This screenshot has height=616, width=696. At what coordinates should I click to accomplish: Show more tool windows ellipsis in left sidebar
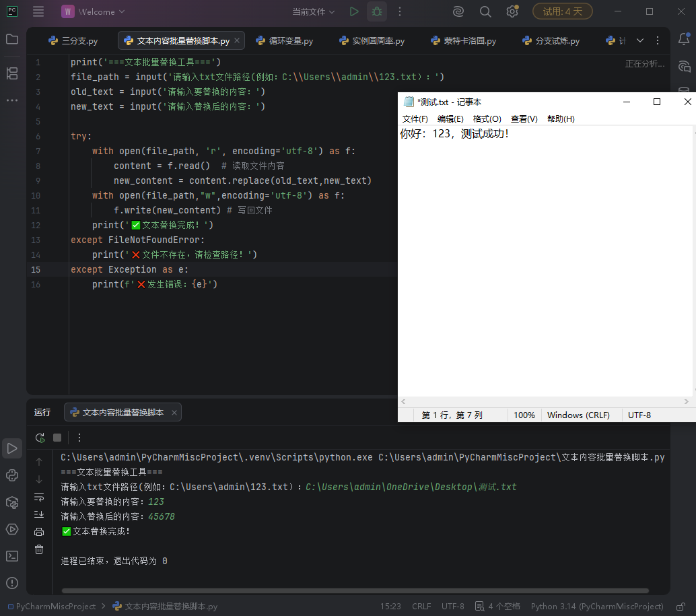pos(12,100)
